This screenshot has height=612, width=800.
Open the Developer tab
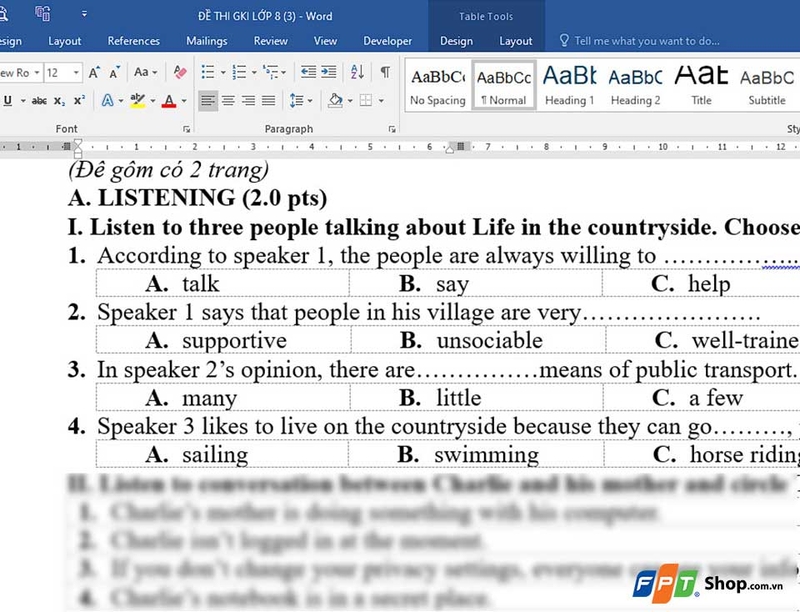coord(387,41)
